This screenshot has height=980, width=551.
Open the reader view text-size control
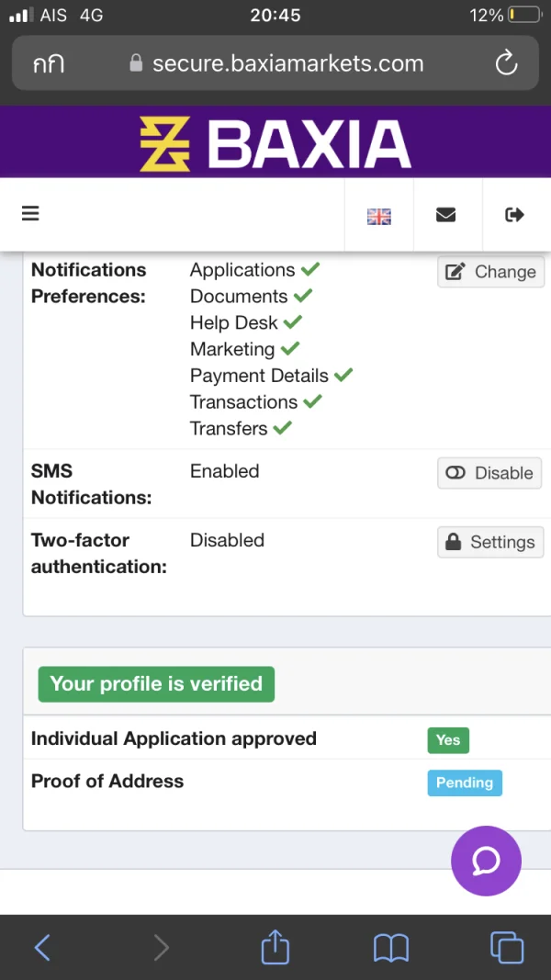[x=49, y=64]
